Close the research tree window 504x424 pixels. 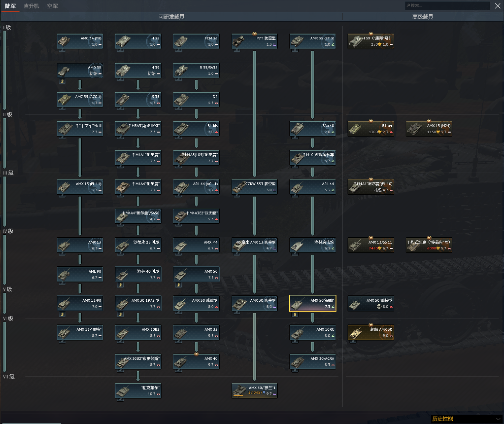click(x=497, y=6)
